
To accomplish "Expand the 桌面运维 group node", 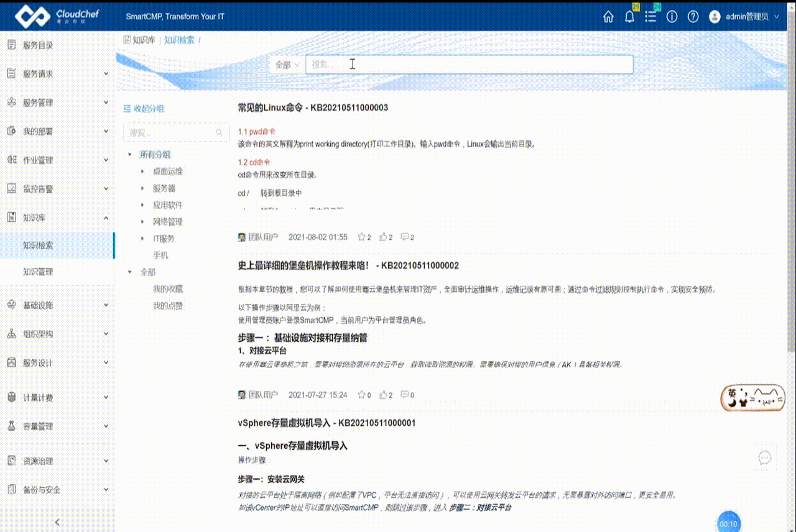I will 142,172.
